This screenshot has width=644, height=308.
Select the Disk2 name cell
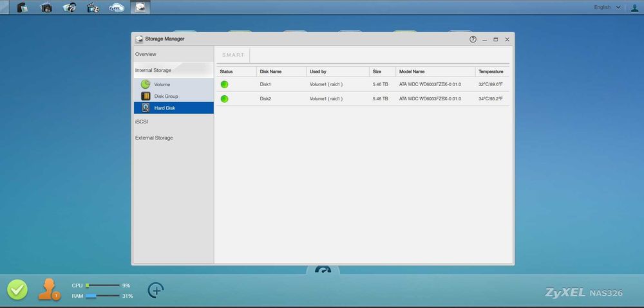[265, 99]
